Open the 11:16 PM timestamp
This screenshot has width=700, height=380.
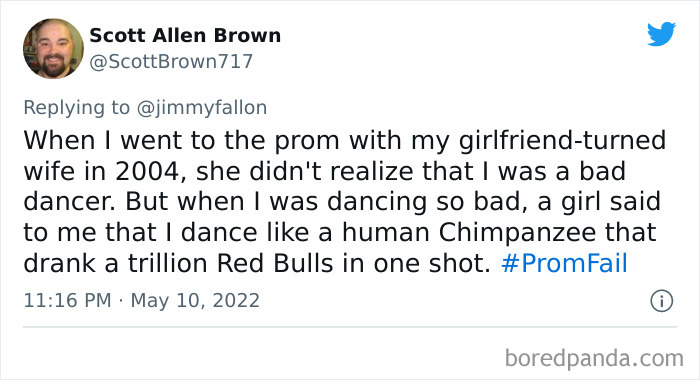tap(67, 301)
